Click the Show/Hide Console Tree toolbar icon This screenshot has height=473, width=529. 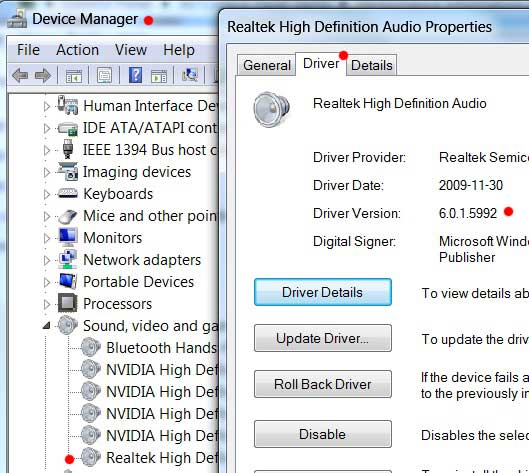(x=74, y=76)
